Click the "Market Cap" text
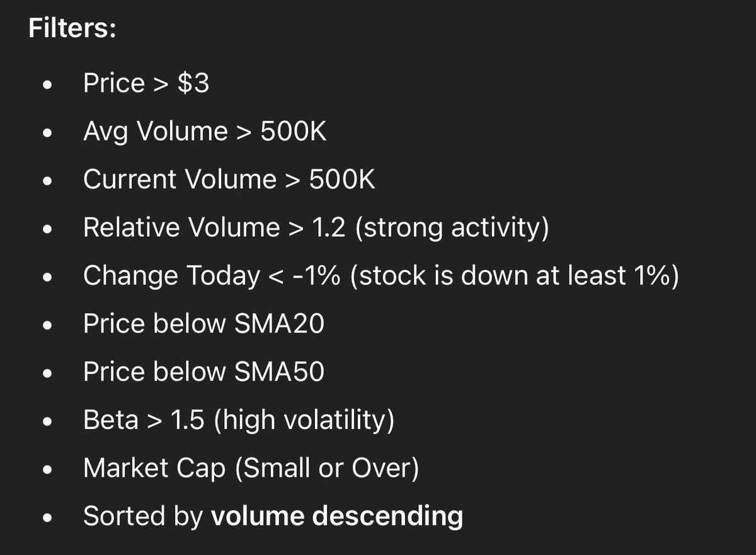Screen dimensions: 756x555 (154, 469)
